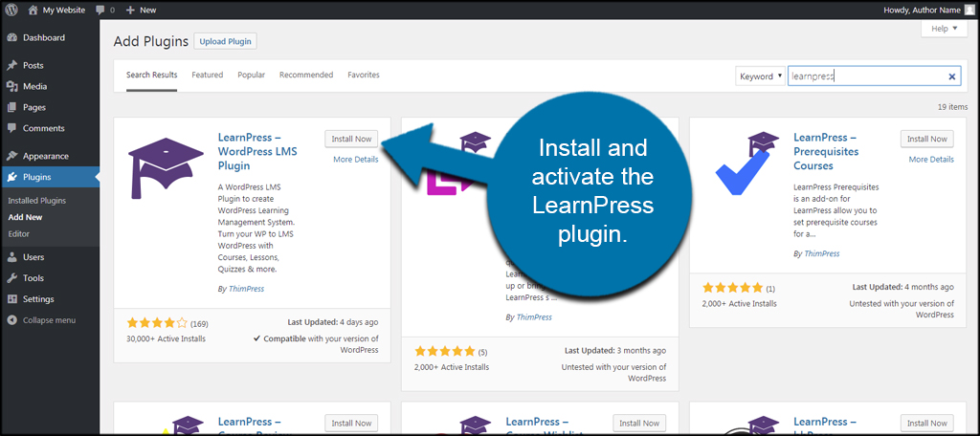Click the '19 items' results count

952,107
